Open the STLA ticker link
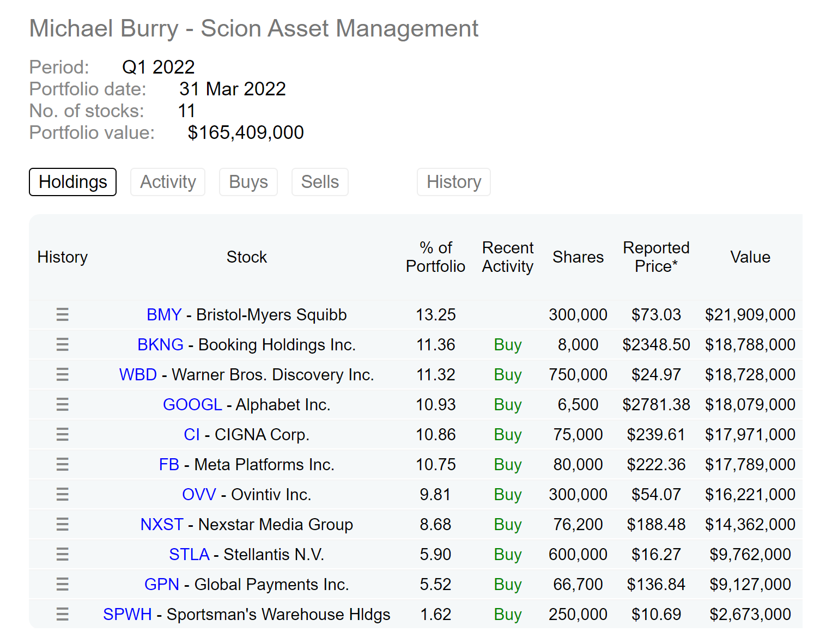The width and height of the screenshot is (820, 644). 189,555
